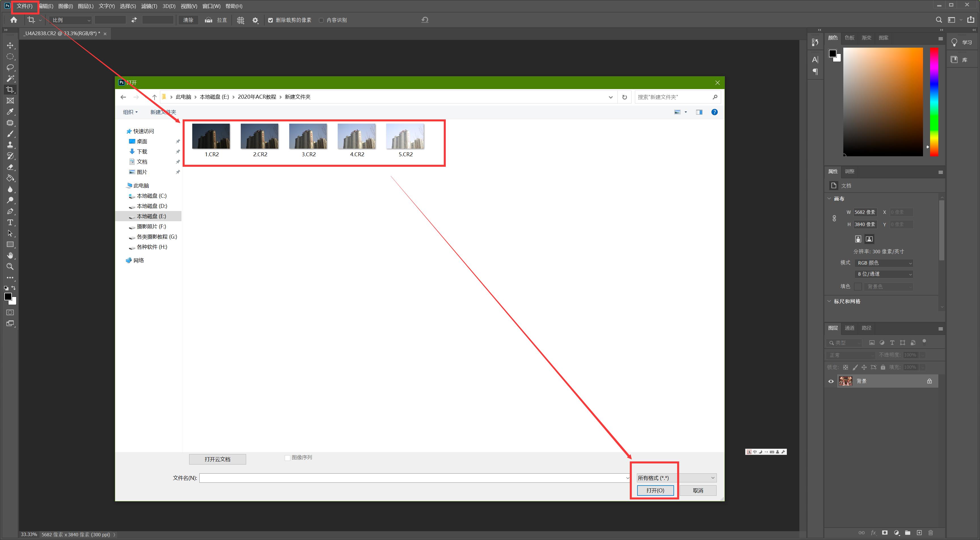This screenshot has width=980, height=540.
Task: Select the Hand tool
Action: (x=10, y=255)
